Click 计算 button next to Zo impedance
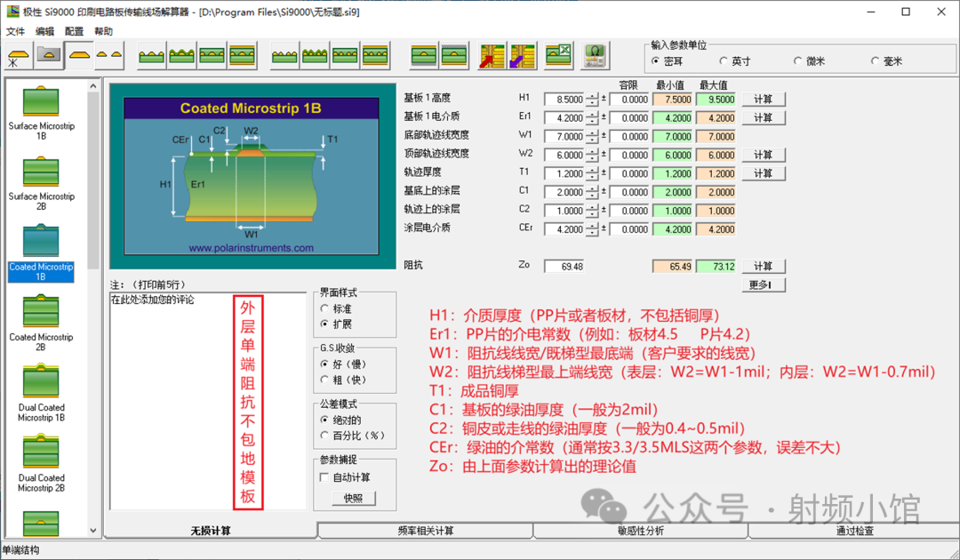This screenshot has height=560, width=960. point(763,267)
